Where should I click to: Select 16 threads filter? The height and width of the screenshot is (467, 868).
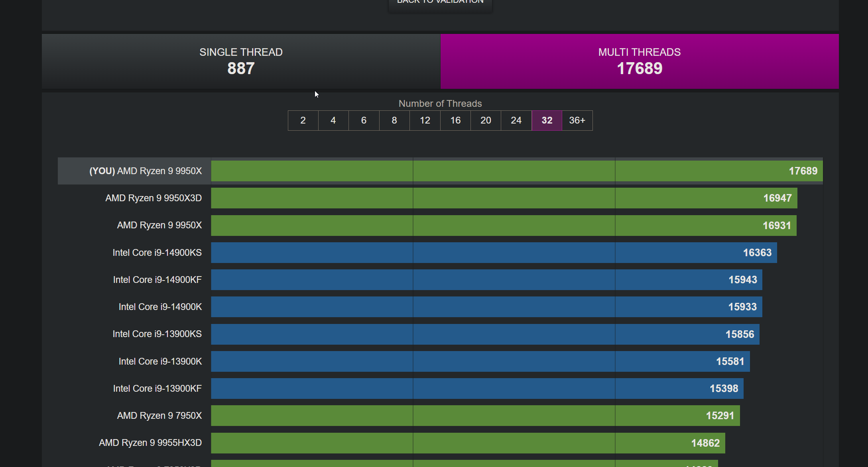(455, 120)
